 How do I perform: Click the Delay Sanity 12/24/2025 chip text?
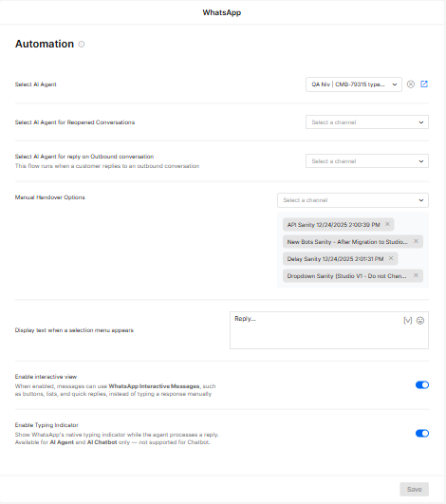pyautogui.click(x=336, y=259)
